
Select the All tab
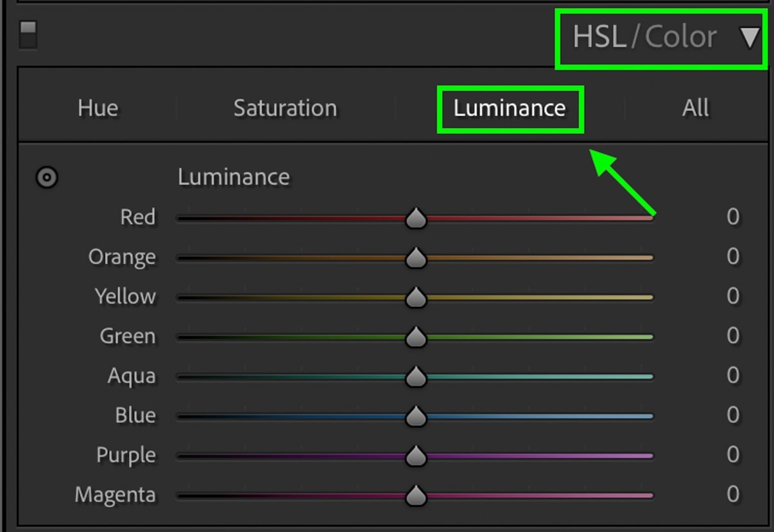pos(695,108)
